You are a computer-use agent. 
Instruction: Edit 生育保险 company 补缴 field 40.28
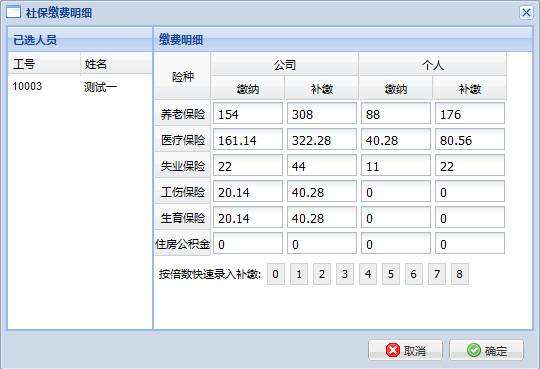pos(322,217)
